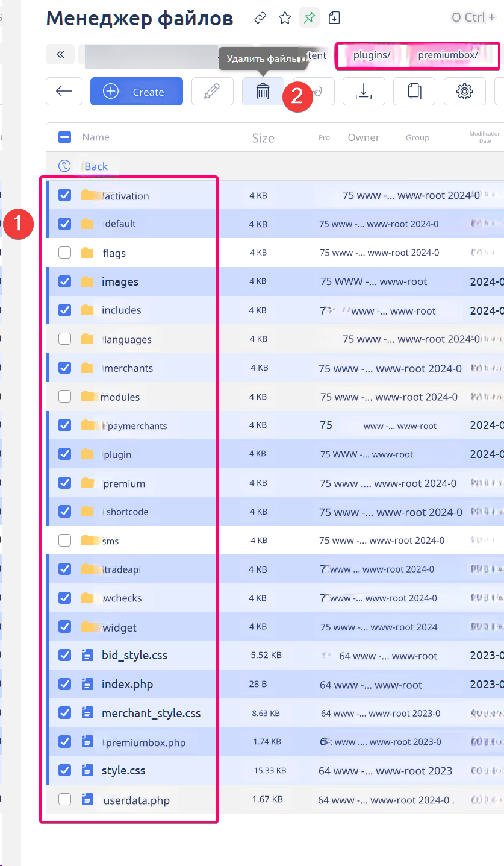Viewport: 504px width, 866px height.
Task: Navigate to plugins/ breadcrumb segment
Action: click(x=372, y=55)
